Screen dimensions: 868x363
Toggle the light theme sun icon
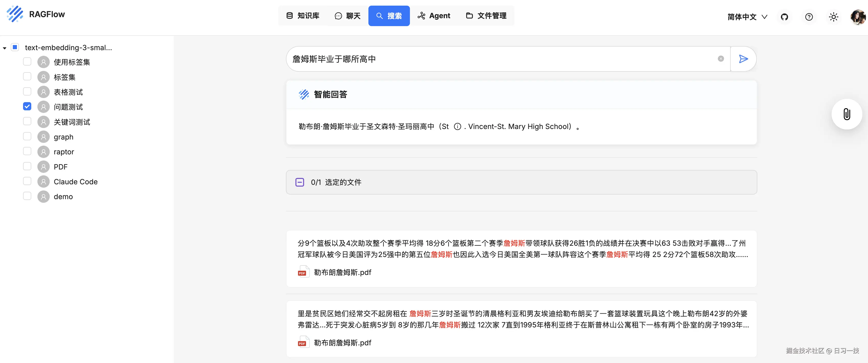click(833, 17)
